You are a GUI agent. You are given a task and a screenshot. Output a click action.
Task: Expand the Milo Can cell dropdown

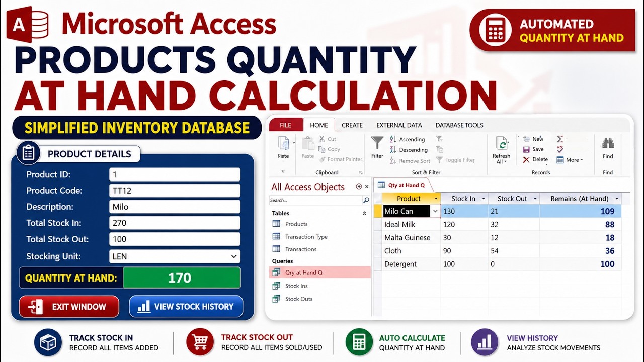[x=435, y=212]
